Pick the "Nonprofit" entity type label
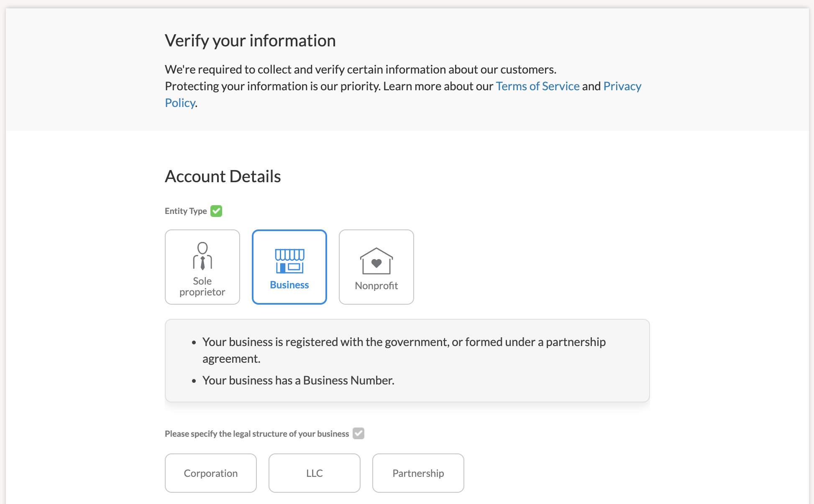Image resolution: width=814 pixels, height=504 pixels. tap(376, 286)
